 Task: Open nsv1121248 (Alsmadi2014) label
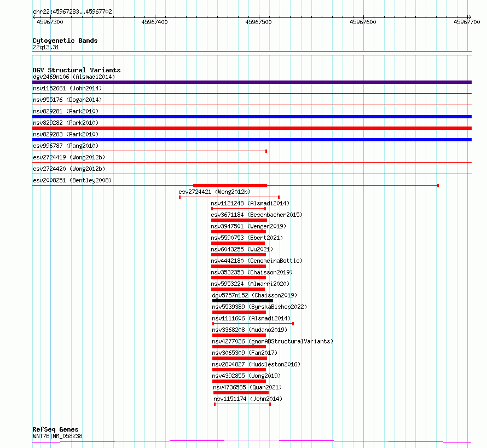[250, 203]
